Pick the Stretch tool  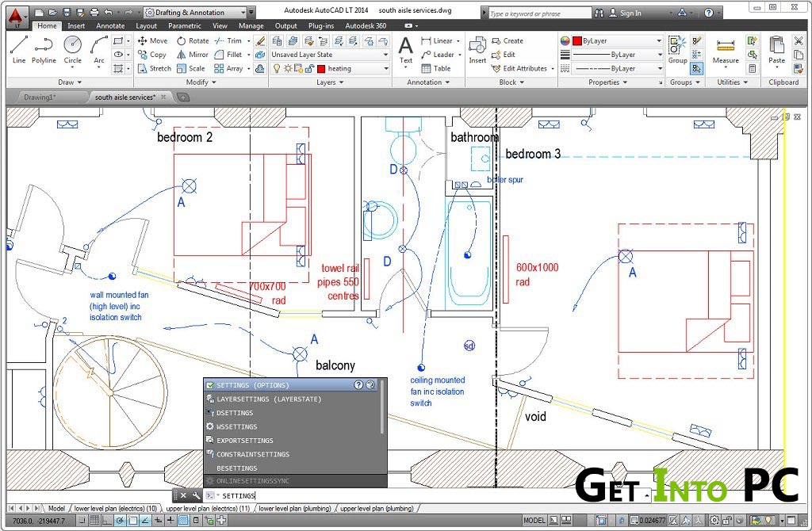(x=155, y=68)
